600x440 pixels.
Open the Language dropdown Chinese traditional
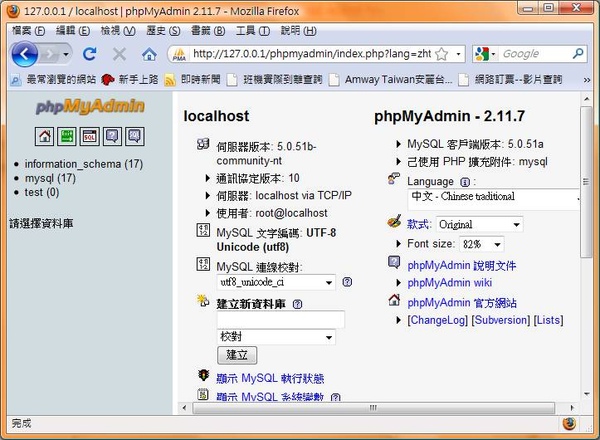pyautogui.click(x=494, y=197)
